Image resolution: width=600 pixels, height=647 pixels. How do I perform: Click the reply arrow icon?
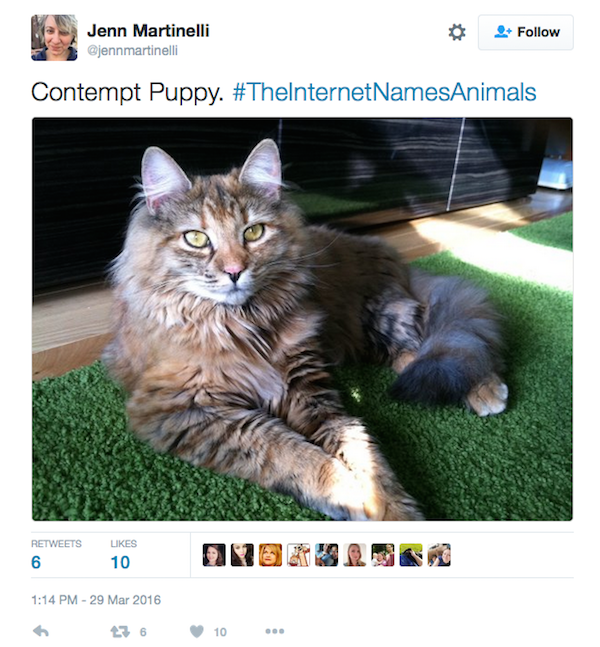41,631
